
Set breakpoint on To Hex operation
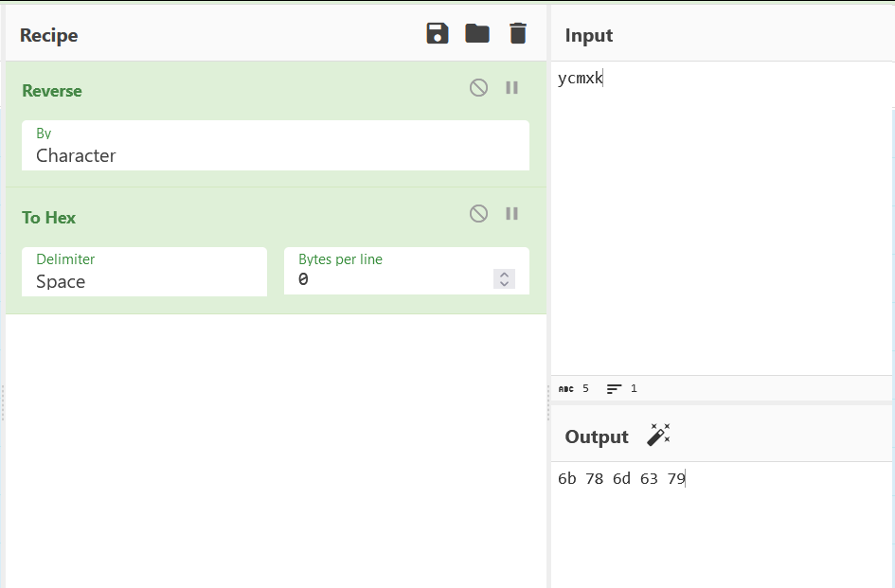tap(512, 214)
